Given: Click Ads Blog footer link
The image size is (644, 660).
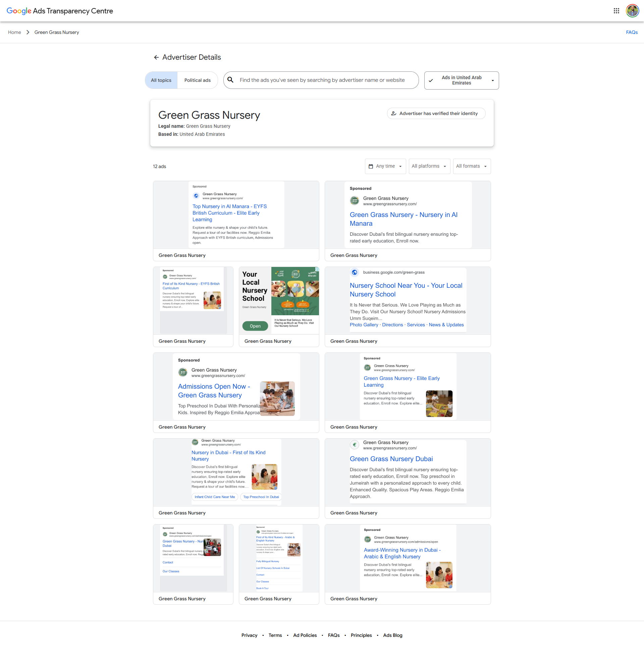Looking at the screenshot, I should [392, 635].
